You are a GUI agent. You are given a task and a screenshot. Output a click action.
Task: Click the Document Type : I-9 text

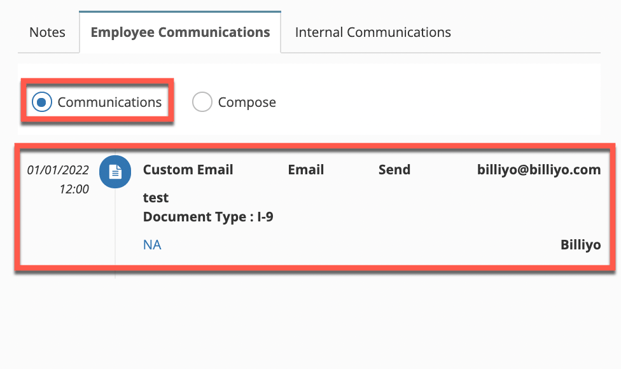click(x=208, y=217)
